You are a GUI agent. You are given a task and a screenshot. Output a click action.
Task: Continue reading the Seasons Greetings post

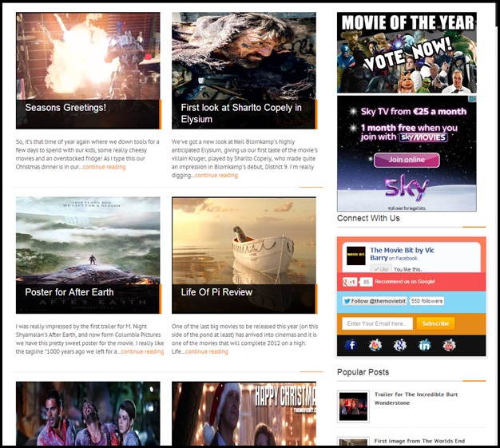[x=105, y=167]
